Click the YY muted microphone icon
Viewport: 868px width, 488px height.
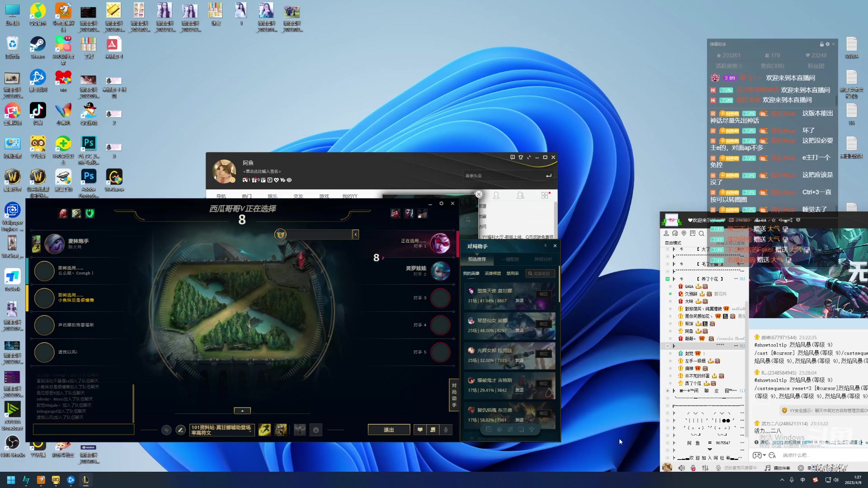click(693, 468)
